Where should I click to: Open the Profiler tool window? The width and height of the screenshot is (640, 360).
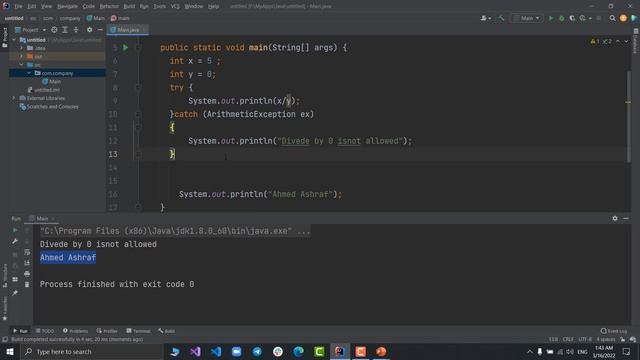click(107, 331)
